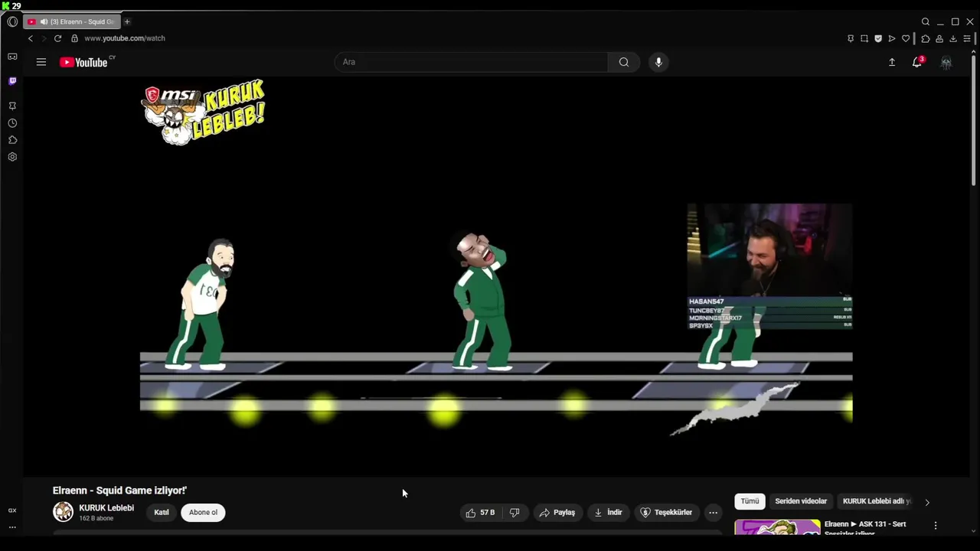Search open tabs via the magnifier icon

pos(926,21)
